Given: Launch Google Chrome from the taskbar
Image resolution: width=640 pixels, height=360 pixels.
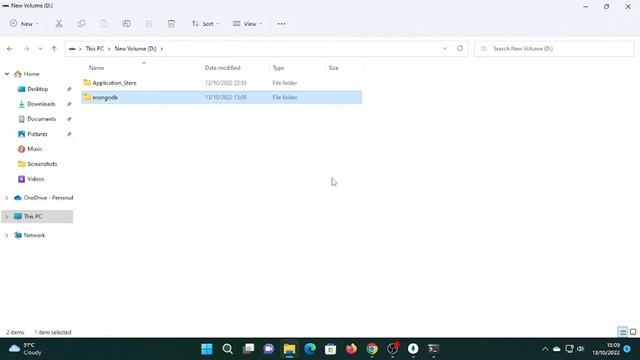Looking at the screenshot, I should [x=372, y=349].
